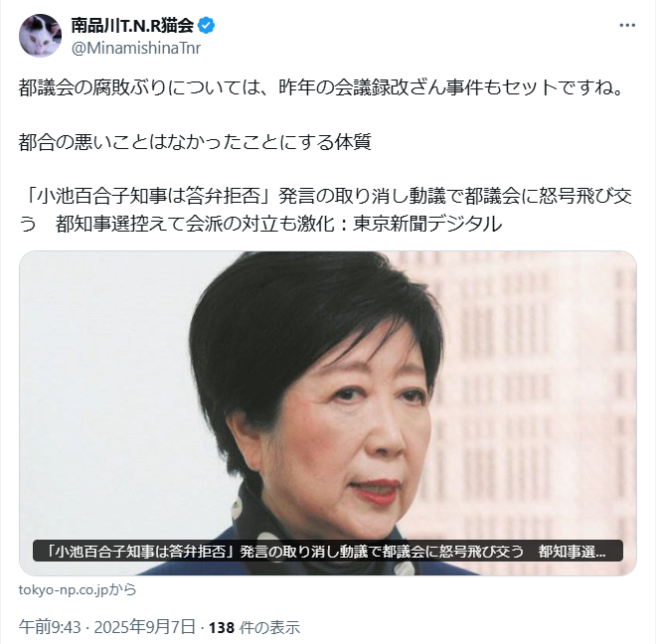Visit the @MinamishinaTnr handle profile
This screenshot has height=644, width=663.
tap(136, 49)
